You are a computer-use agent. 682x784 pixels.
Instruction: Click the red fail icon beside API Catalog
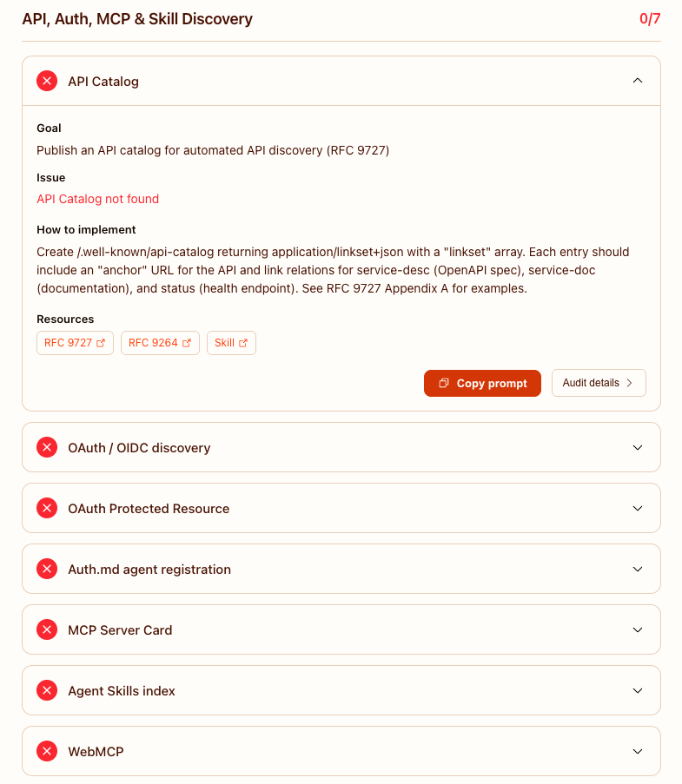[x=47, y=81]
